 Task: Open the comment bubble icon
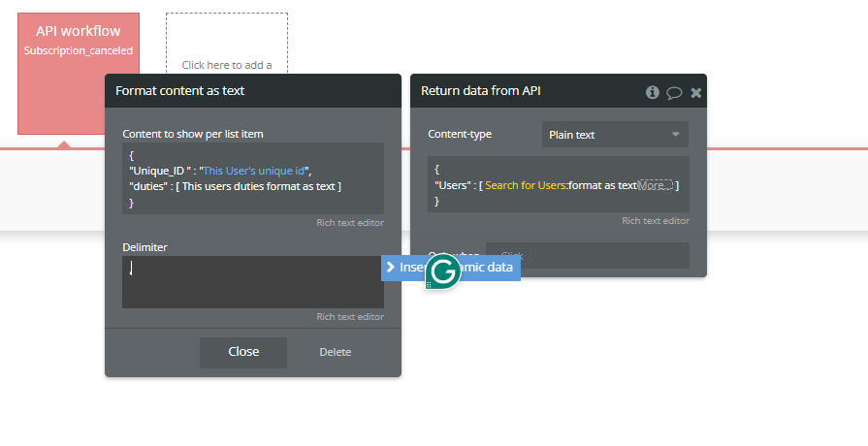coord(674,92)
